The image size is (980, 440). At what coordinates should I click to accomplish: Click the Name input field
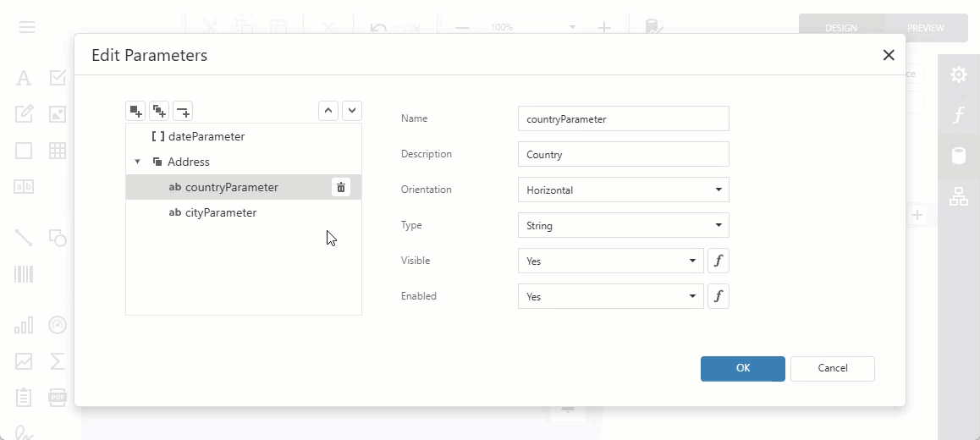[623, 118]
